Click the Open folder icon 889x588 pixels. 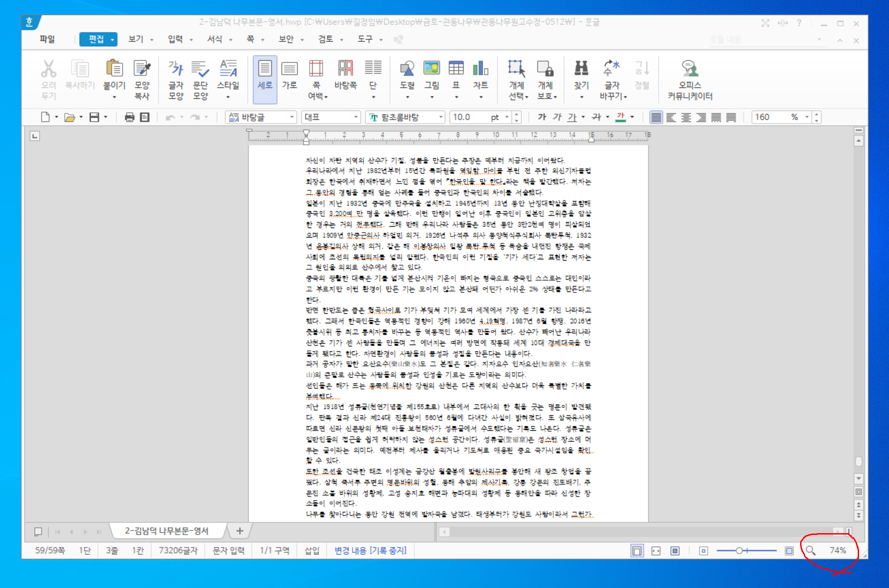click(x=69, y=117)
